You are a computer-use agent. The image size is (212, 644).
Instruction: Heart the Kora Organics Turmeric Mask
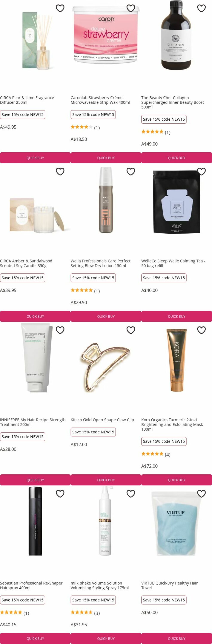[x=201, y=330]
